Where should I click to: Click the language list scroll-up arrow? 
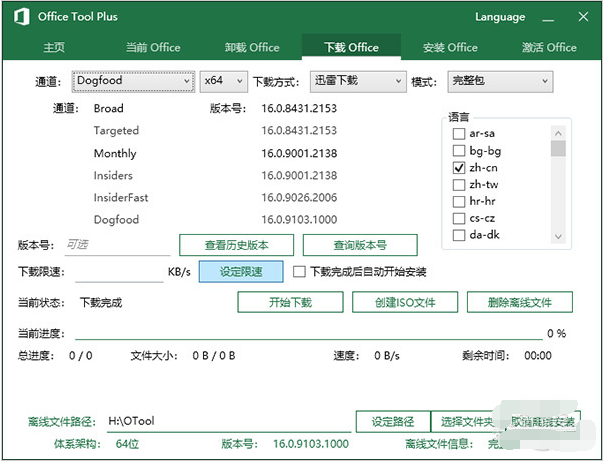[x=558, y=132]
